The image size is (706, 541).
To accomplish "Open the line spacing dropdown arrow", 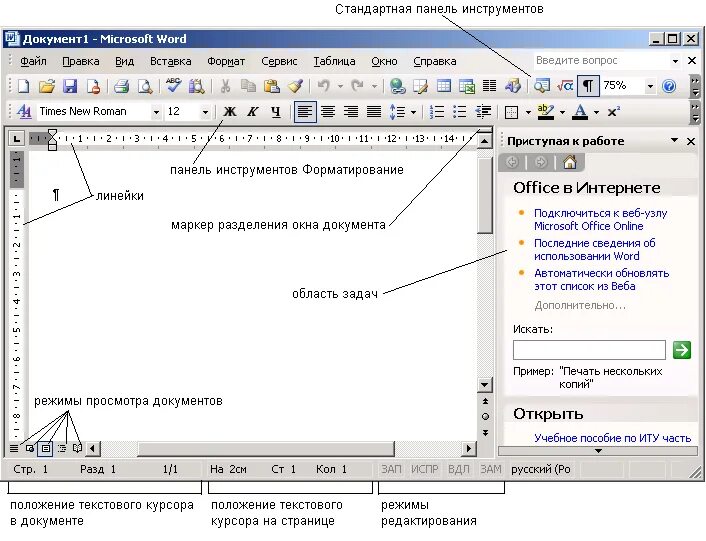I will (x=413, y=112).
